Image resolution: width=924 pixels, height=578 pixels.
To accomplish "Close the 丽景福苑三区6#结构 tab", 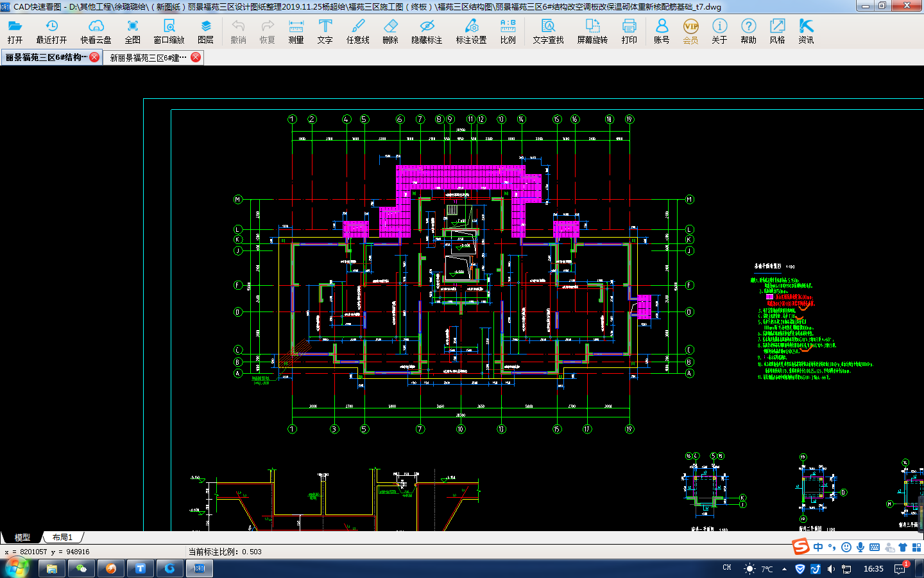I will click(x=94, y=57).
